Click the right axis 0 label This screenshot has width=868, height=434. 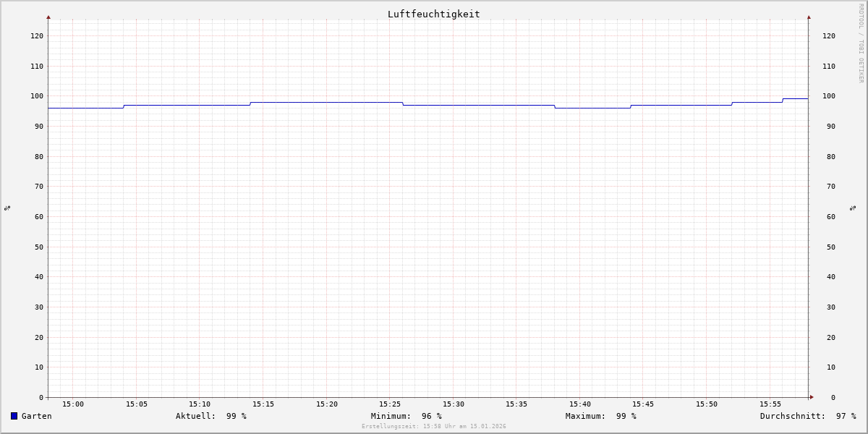[x=833, y=397]
